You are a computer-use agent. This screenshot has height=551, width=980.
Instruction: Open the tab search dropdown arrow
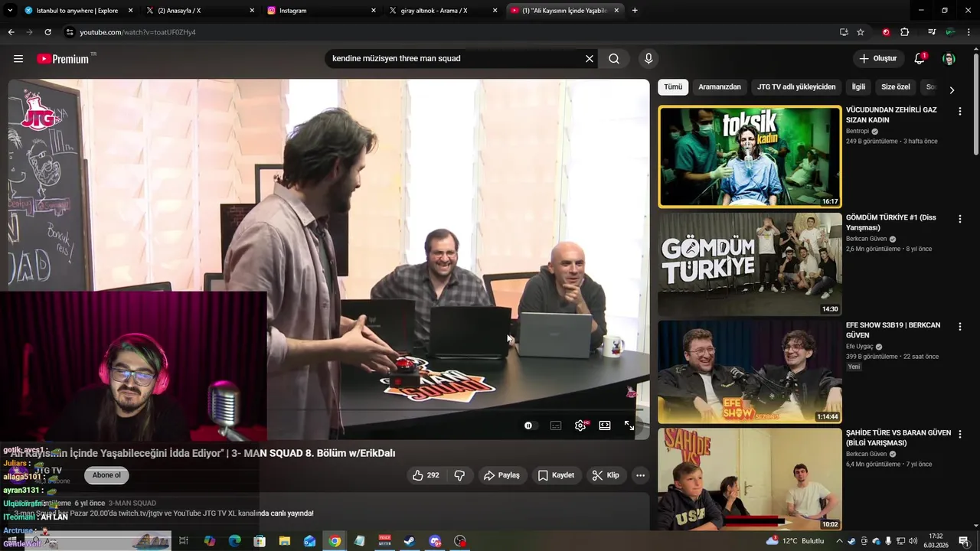(10, 11)
